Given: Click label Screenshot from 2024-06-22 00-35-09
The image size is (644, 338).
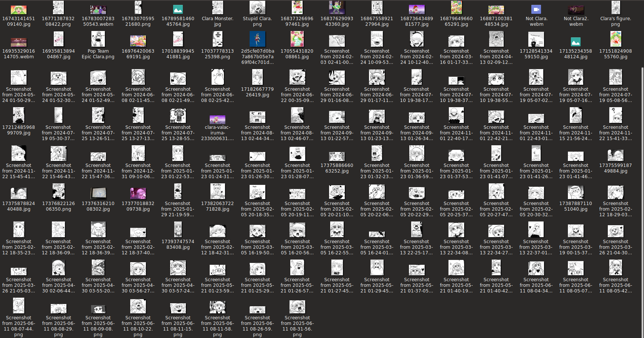Looking at the screenshot, I should [297, 95].
